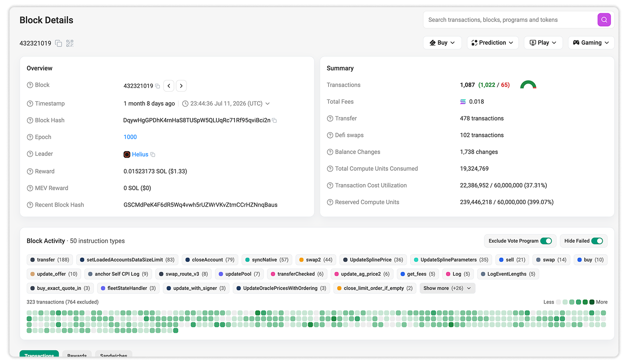Filter by closeAccount (79) chip
This screenshot has height=364, width=628.
point(210,260)
